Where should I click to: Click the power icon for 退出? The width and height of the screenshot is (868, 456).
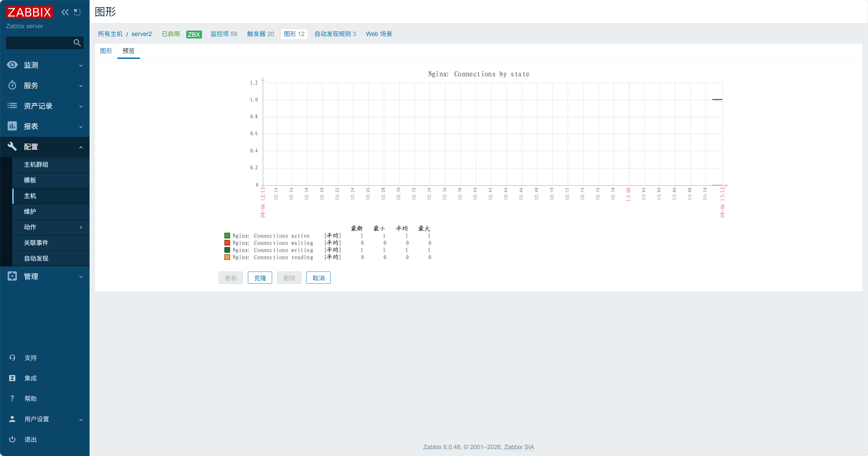[12, 439]
